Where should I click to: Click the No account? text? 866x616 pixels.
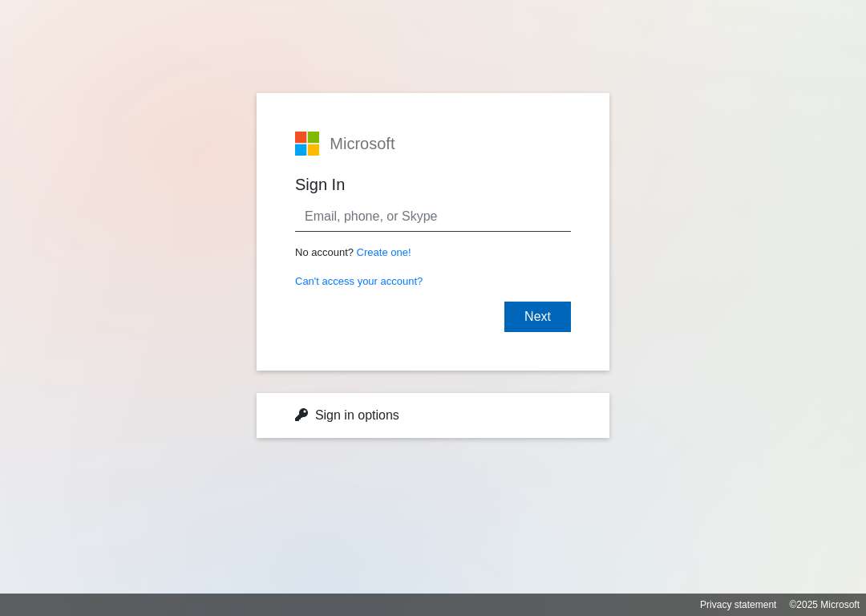tap(324, 253)
